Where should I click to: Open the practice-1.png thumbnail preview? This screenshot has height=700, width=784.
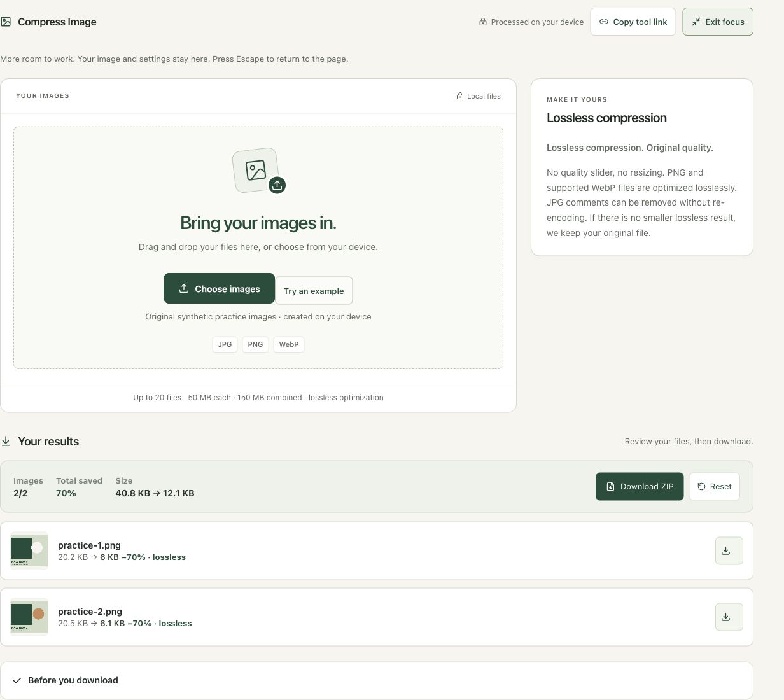(29, 550)
